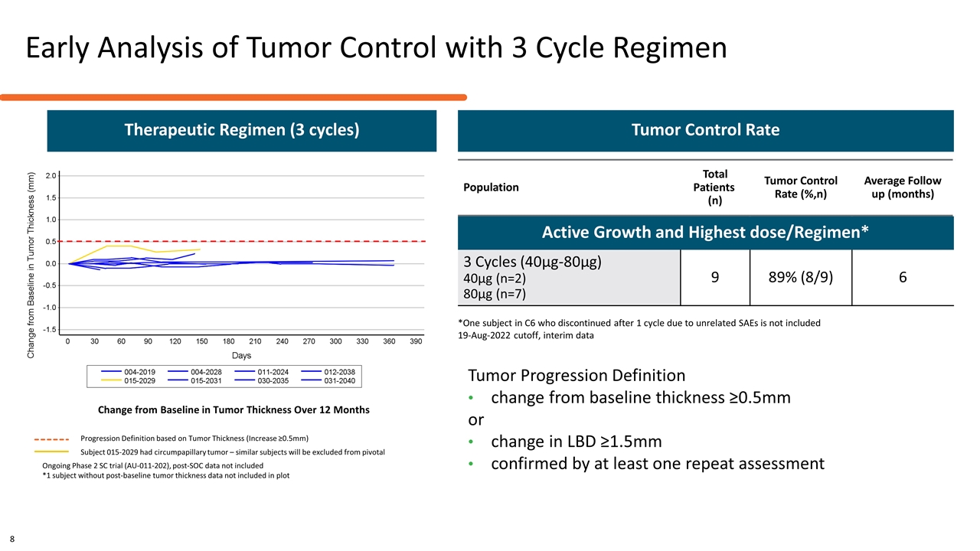Click 'Average Follow up (months)' column header
The height and width of the screenshot is (551, 980).
point(903,187)
